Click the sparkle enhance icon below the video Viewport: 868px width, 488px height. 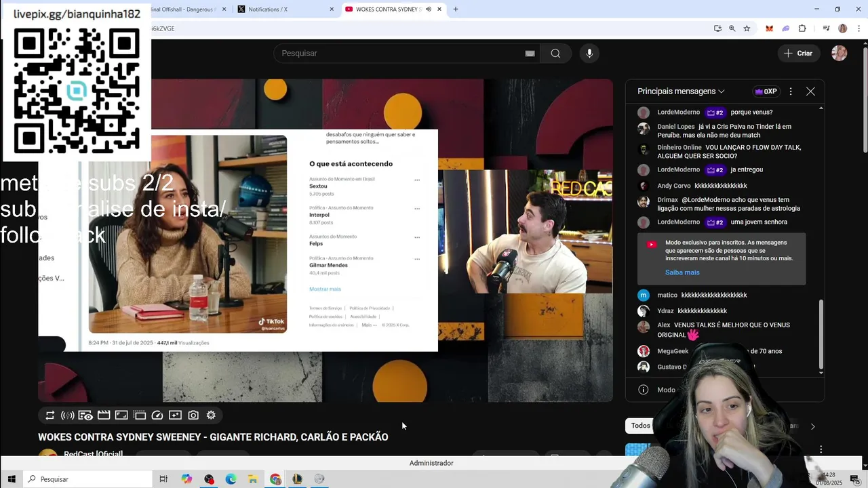(175, 415)
